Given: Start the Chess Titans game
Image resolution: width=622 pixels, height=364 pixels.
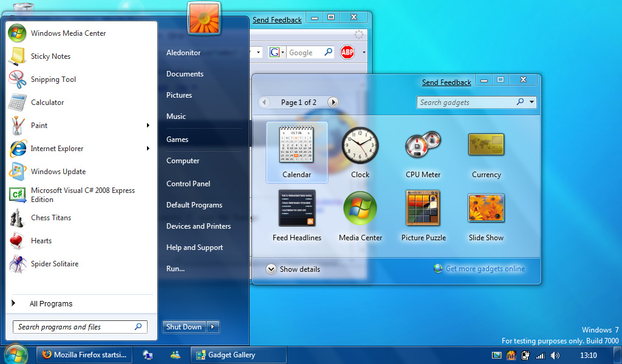Looking at the screenshot, I should click(x=82, y=217).
